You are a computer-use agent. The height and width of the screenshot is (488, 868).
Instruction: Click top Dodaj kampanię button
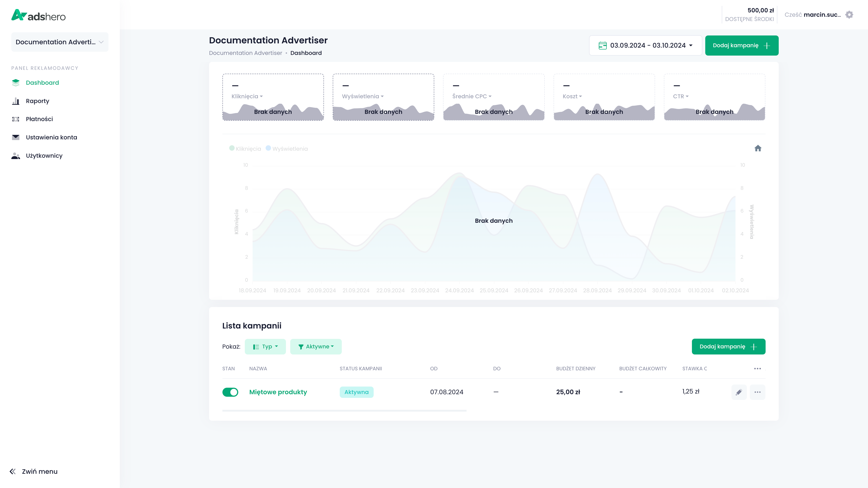(741, 45)
